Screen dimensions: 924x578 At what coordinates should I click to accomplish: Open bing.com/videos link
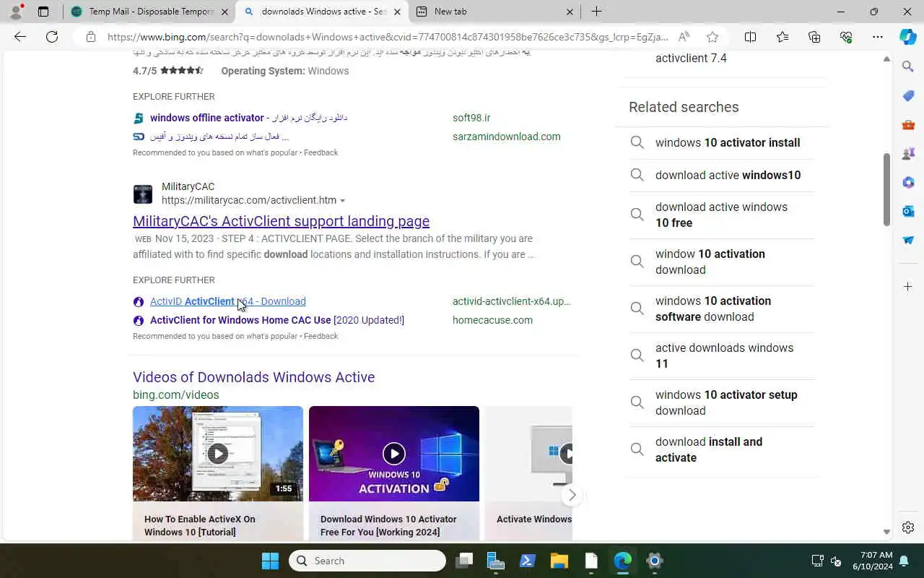tap(175, 394)
